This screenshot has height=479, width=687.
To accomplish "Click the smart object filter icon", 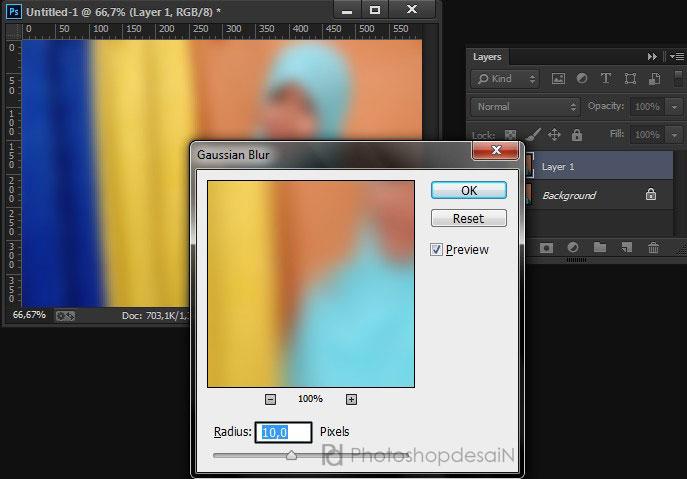I will click(653, 79).
